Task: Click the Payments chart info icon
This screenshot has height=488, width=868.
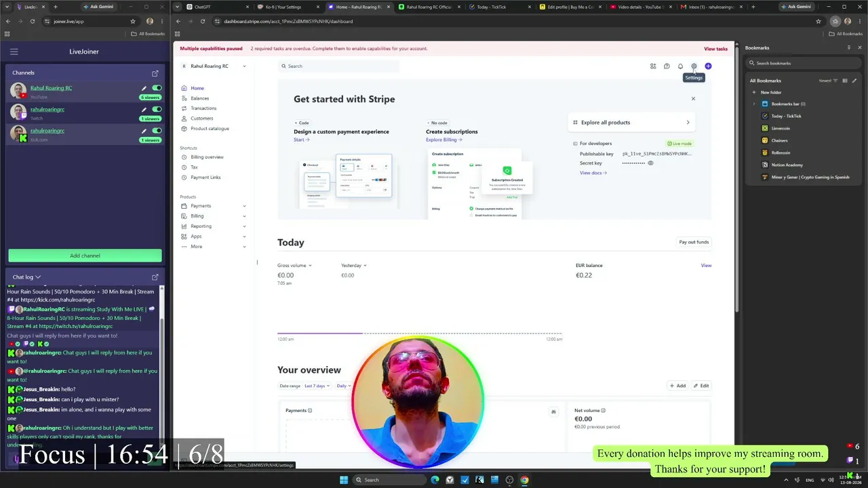Action: 310,411
